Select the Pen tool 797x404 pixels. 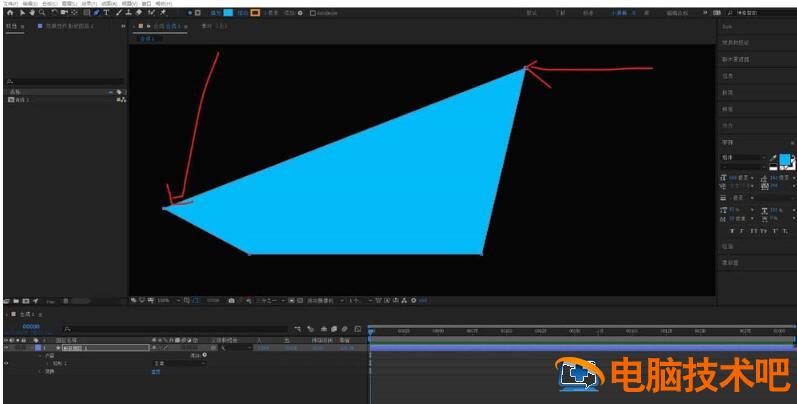coord(97,13)
